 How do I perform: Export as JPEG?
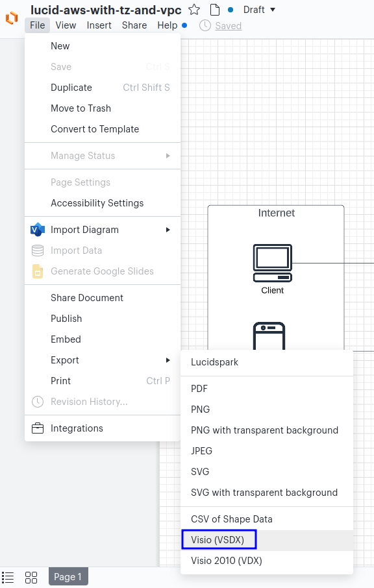267,451
